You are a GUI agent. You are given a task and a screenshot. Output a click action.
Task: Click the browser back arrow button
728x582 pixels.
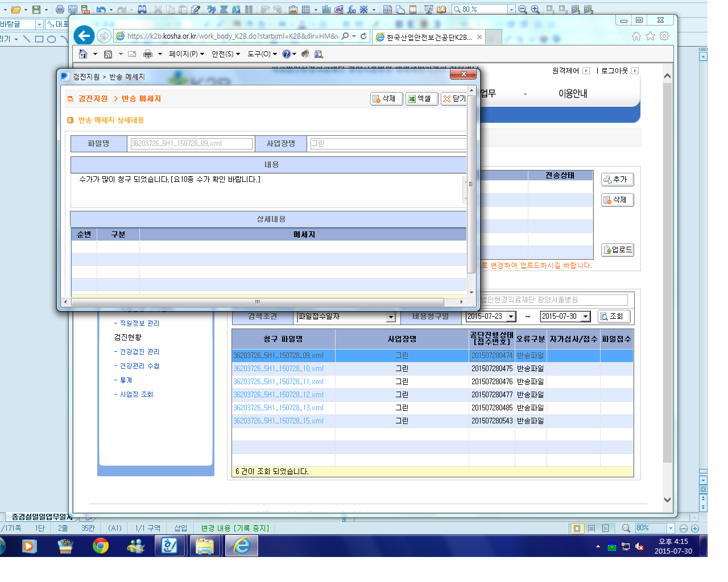[x=84, y=36]
